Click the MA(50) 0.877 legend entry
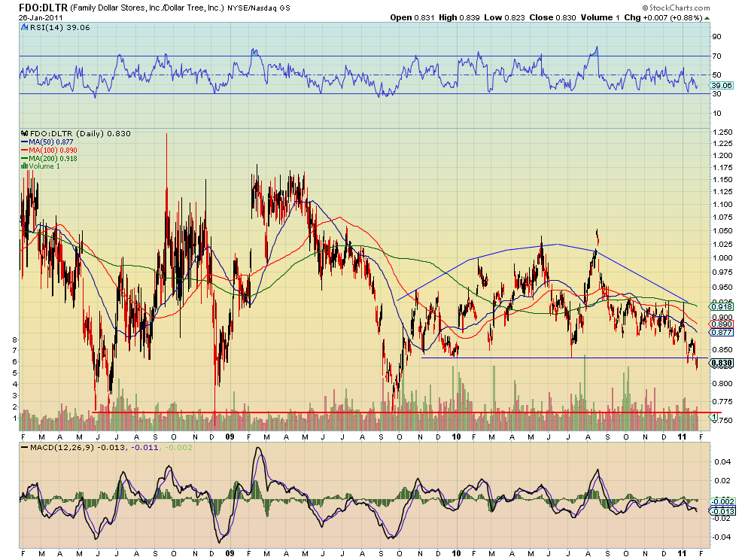 pos(51,142)
